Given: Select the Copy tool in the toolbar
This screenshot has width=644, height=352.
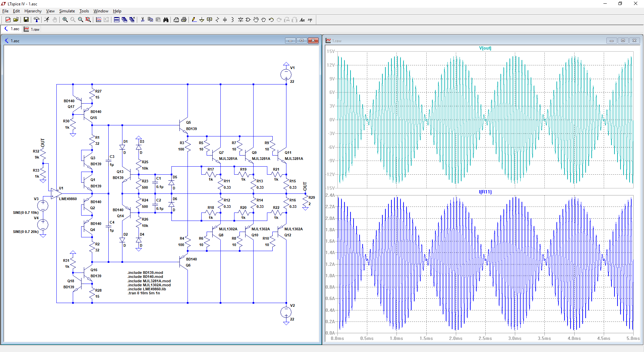Looking at the screenshot, I should click(x=150, y=20).
